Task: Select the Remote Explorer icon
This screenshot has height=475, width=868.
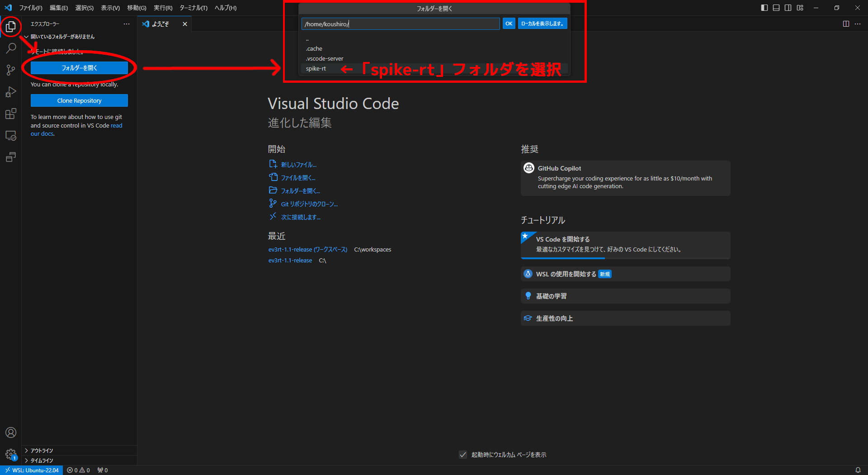Action: pos(11,135)
